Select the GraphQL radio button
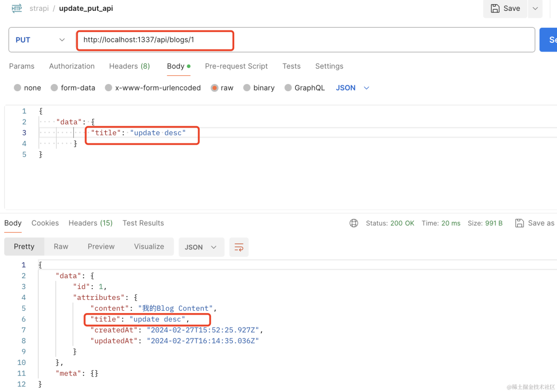 point(288,88)
